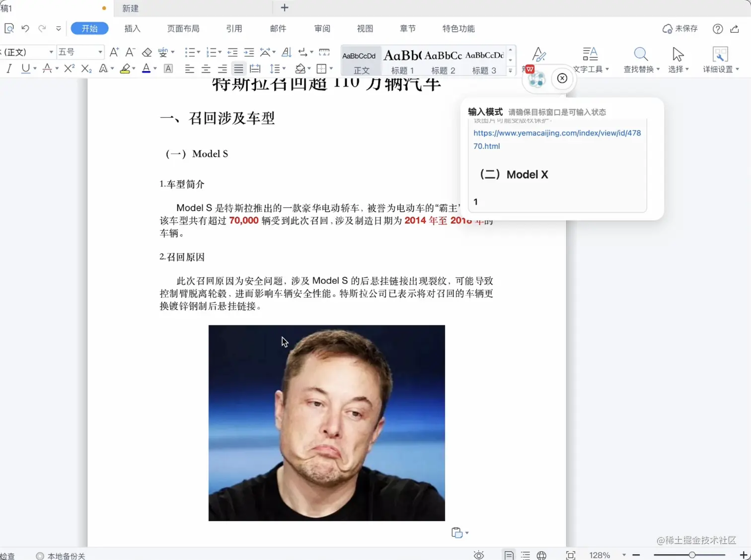Viewport: 751px width, 560px height.
Task: Toggle underline formatting
Action: [x=25, y=69]
